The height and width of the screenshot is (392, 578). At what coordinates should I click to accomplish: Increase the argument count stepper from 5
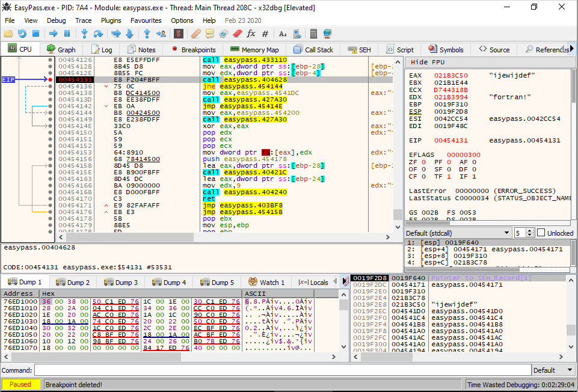pyautogui.click(x=530, y=231)
